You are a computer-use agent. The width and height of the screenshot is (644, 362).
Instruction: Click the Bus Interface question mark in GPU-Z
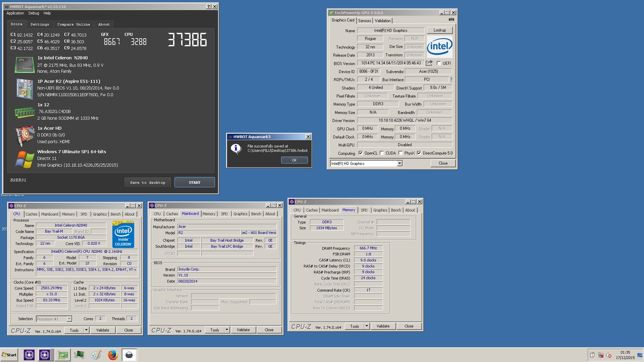pos(451,79)
